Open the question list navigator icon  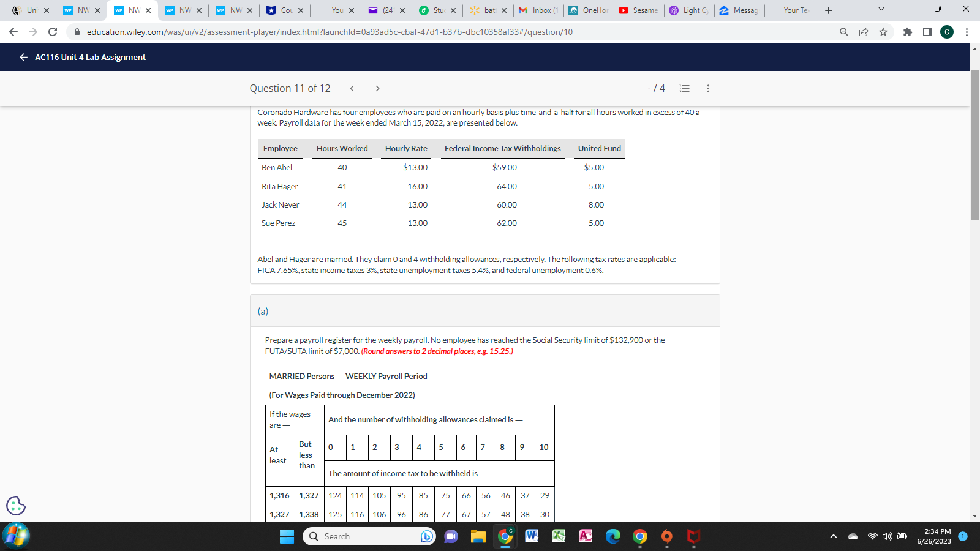click(x=685, y=89)
